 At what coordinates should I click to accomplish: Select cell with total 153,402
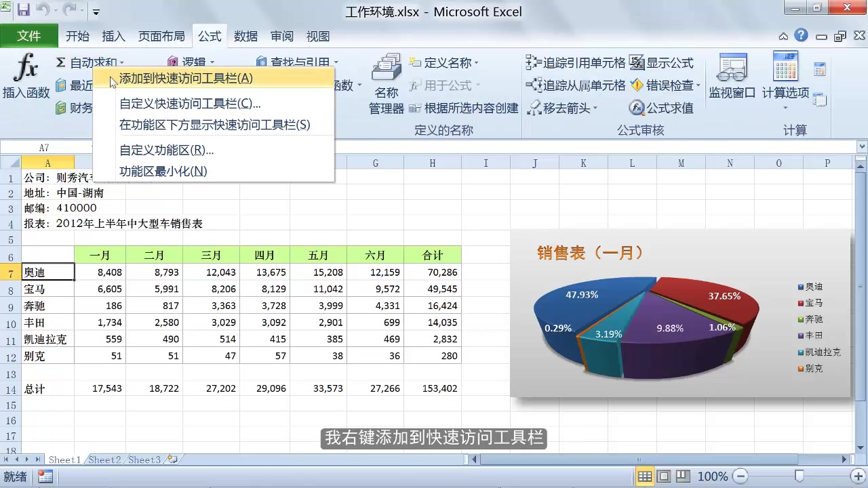click(433, 388)
